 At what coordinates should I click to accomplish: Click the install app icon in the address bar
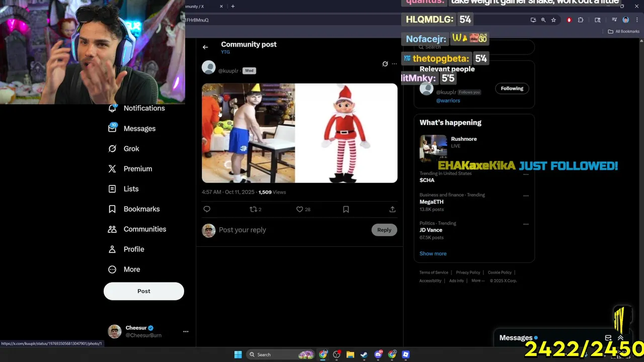point(533,20)
